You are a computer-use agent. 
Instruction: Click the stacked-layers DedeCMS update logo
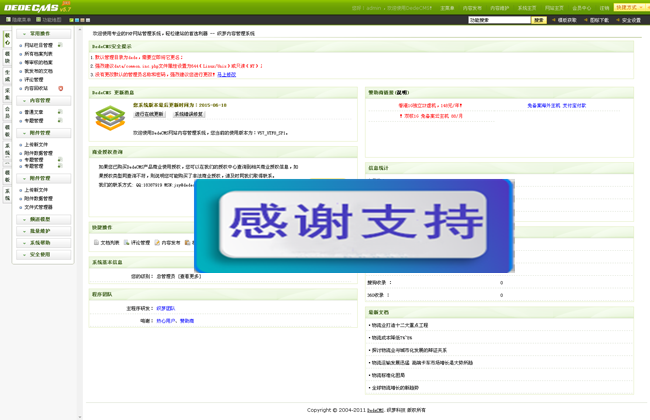pyautogui.click(x=110, y=118)
